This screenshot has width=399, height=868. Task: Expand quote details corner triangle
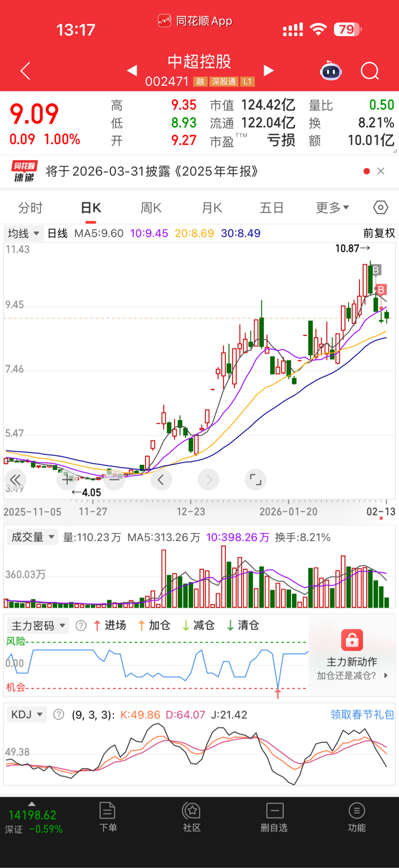click(396, 151)
